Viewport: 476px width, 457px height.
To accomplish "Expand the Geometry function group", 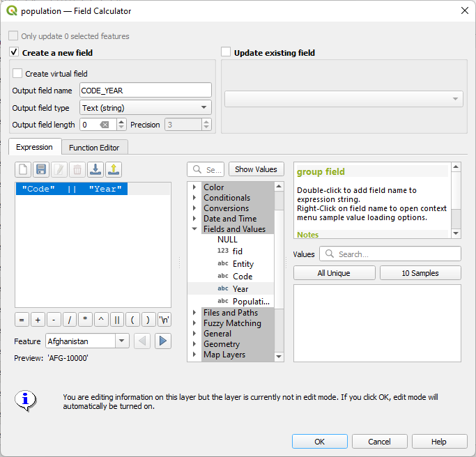I will (x=194, y=344).
